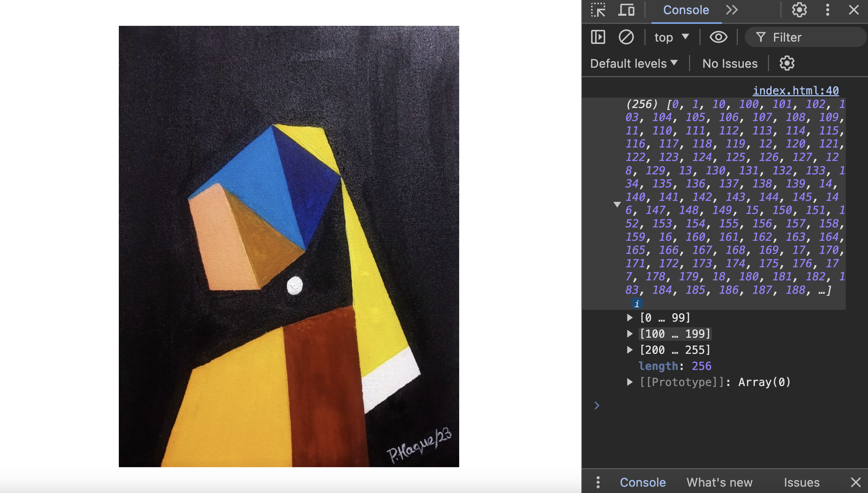
Task: Open the index.html:40 source link
Action: tap(795, 91)
